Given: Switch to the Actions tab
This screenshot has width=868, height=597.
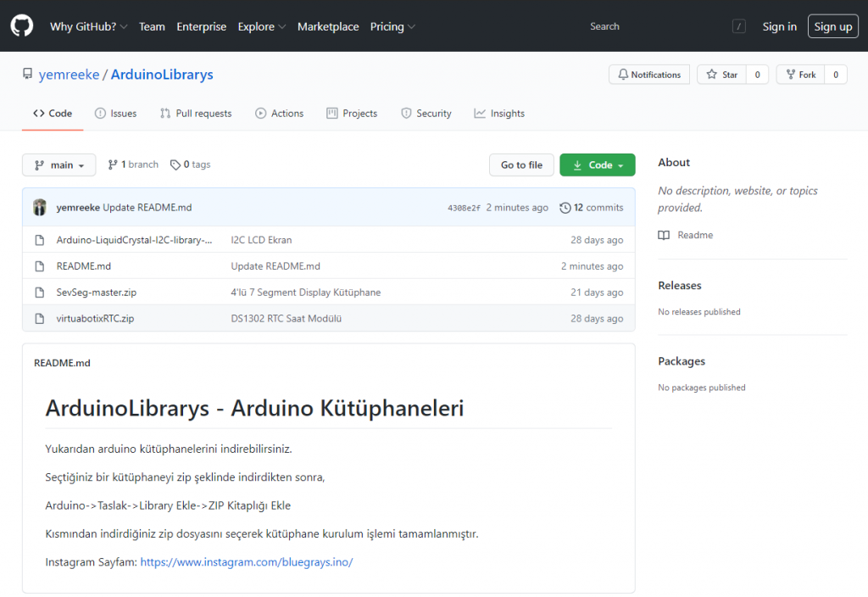Looking at the screenshot, I should [279, 113].
